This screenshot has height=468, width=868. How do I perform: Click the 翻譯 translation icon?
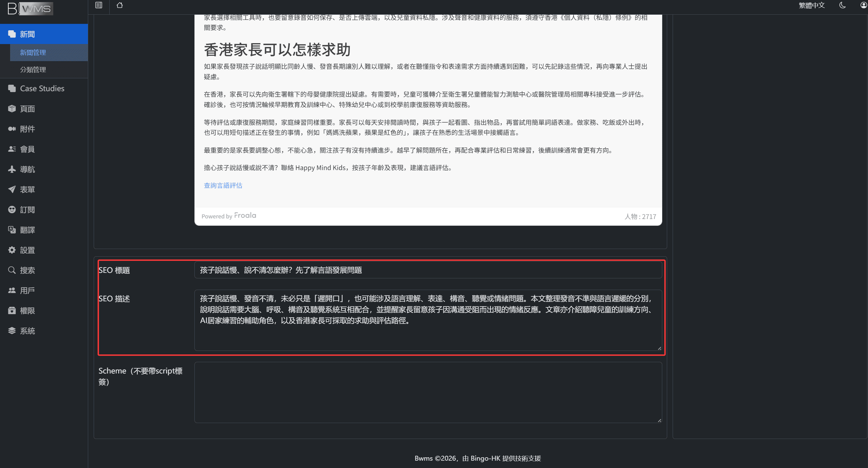(12, 230)
